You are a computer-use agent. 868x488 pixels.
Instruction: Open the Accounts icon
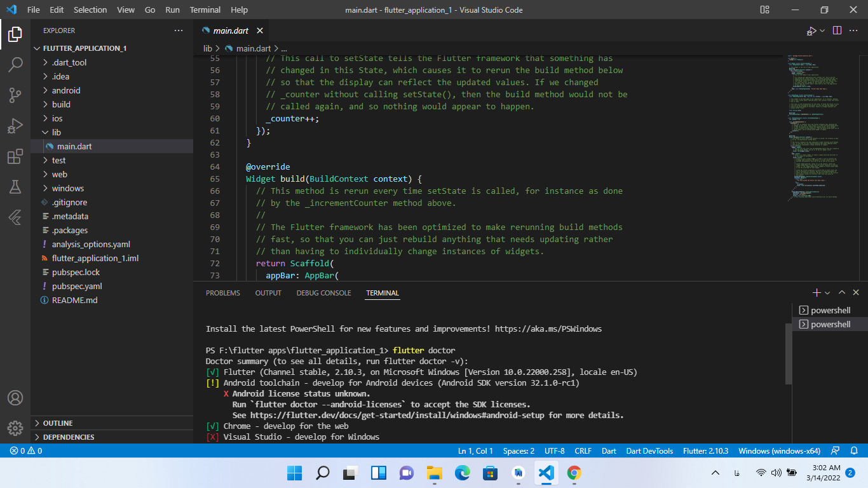click(x=15, y=398)
